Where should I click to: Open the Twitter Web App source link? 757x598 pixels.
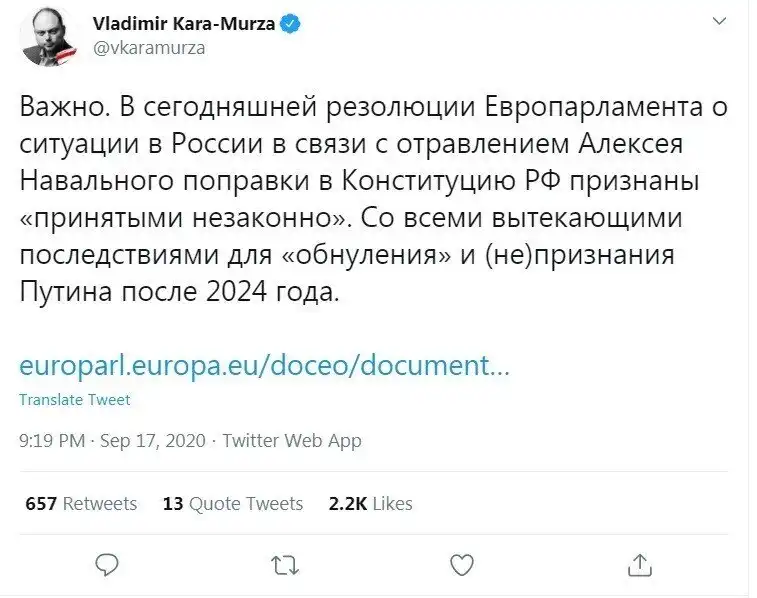point(292,440)
